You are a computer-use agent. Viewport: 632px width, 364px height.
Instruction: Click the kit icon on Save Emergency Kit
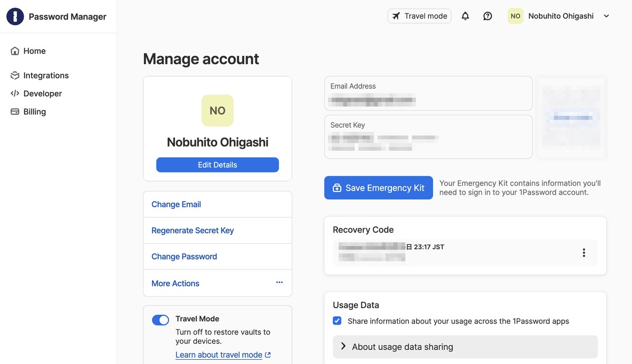tap(337, 188)
